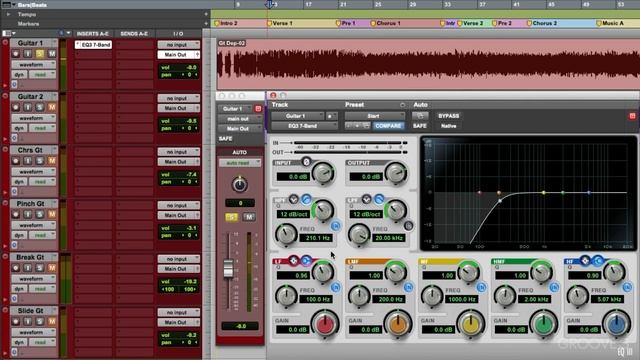Click the I / O column header

pyautogui.click(x=178, y=33)
